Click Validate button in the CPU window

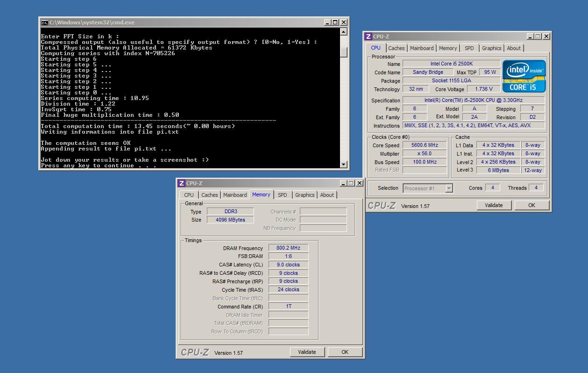[x=494, y=205]
